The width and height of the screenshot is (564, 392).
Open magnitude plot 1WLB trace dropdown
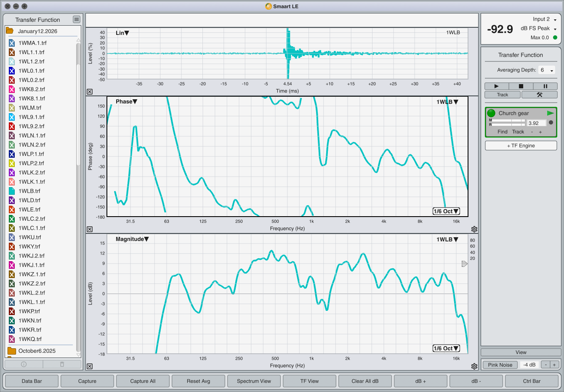coord(447,239)
